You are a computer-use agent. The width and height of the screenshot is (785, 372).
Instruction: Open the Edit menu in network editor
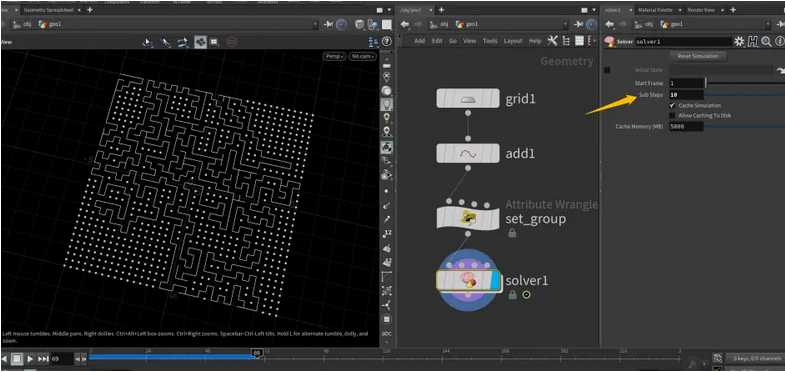[437, 41]
